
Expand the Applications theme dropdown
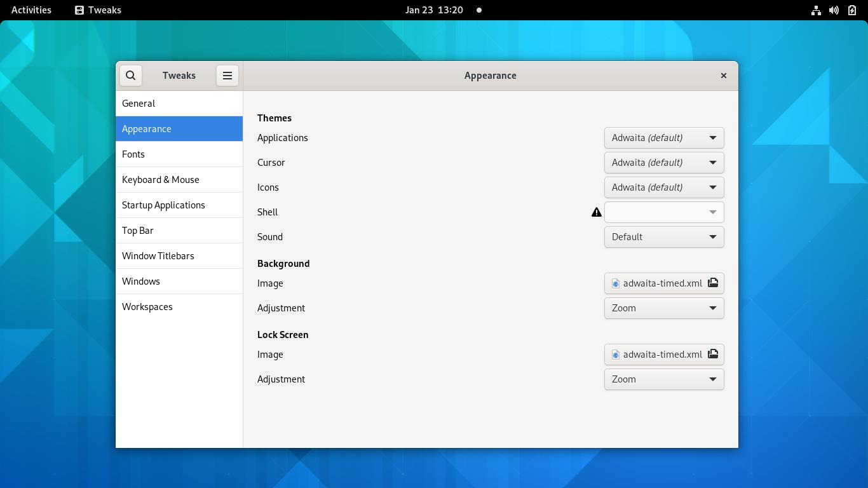point(663,138)
